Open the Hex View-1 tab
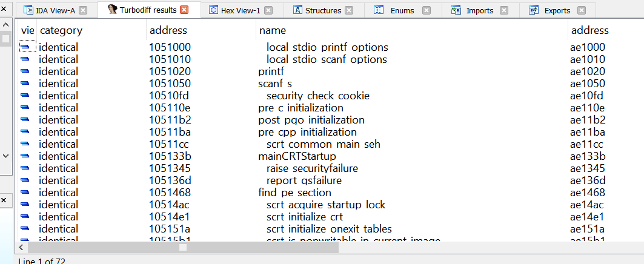The image size is (644, 264). click(x=241, y=10)
